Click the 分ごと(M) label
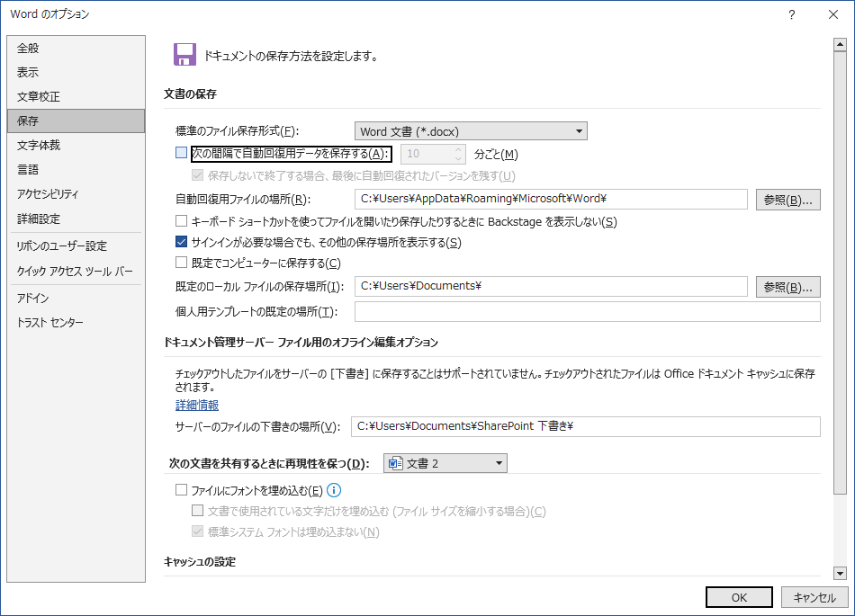Screen dimensions: 855x616 pyautogui.click(x=496, y=154)
